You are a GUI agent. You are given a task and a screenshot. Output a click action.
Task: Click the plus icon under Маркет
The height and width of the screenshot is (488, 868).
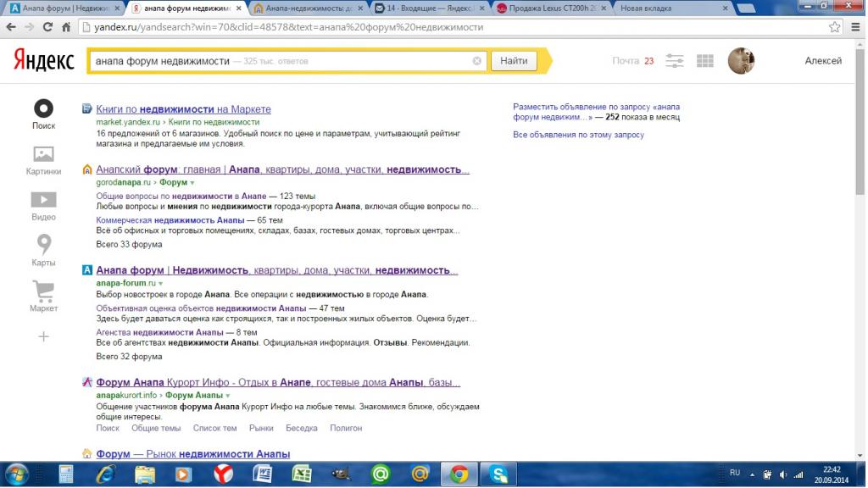point(43,336)
